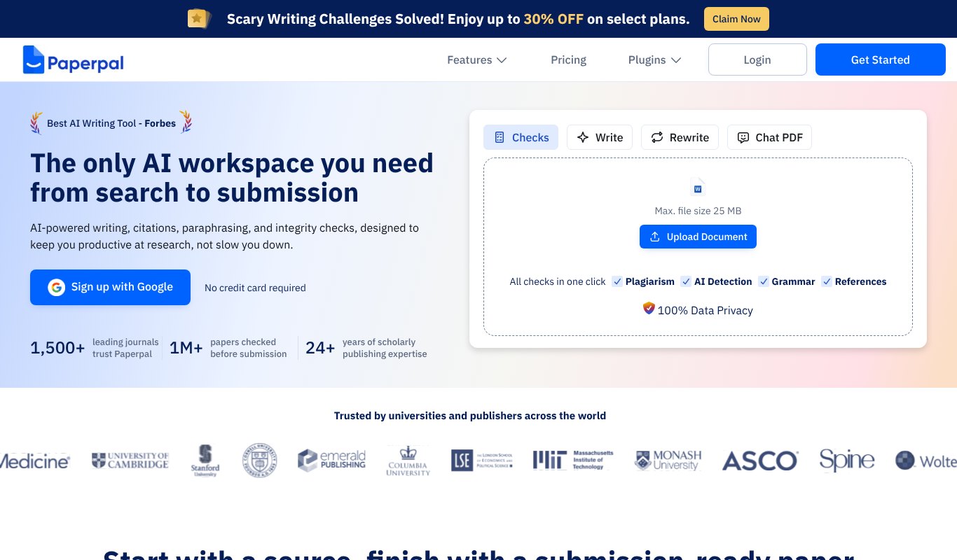Click the Cornell University seal logo

click(259, 461)
